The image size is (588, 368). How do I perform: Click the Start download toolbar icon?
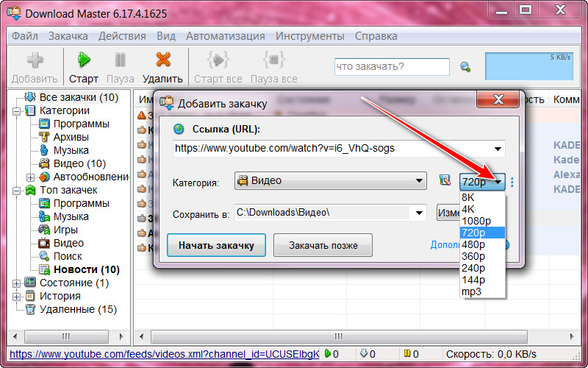point(84,61)
